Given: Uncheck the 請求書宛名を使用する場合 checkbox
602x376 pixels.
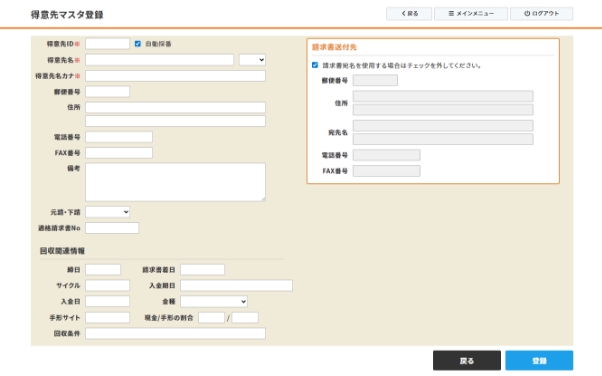Looking at the screenshot, I should [315, 65].
